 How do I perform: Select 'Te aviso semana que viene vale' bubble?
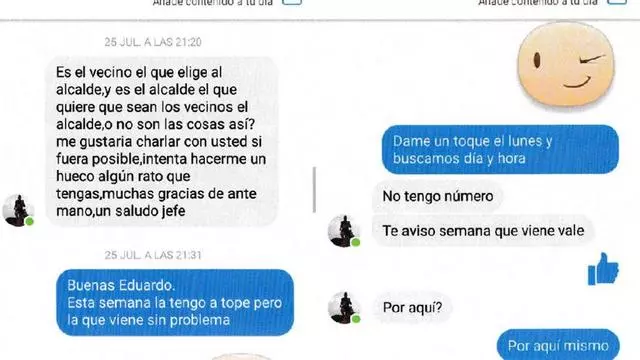coord(483,231)
